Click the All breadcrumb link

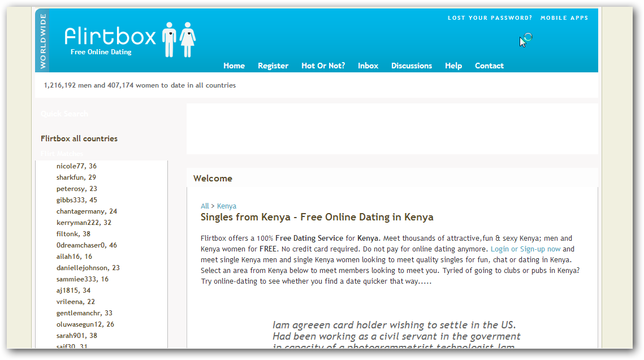(205, 206)
